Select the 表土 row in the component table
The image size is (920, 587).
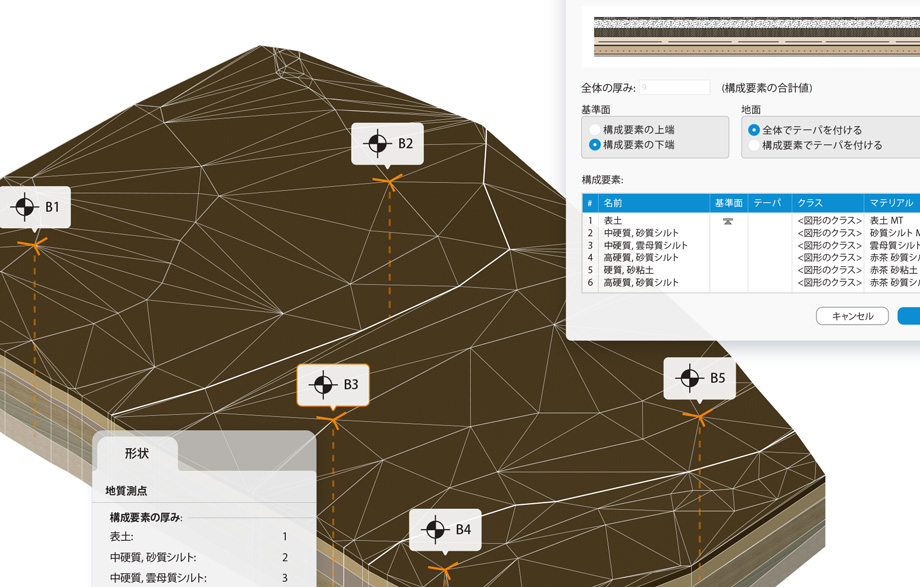coord(751,221)
